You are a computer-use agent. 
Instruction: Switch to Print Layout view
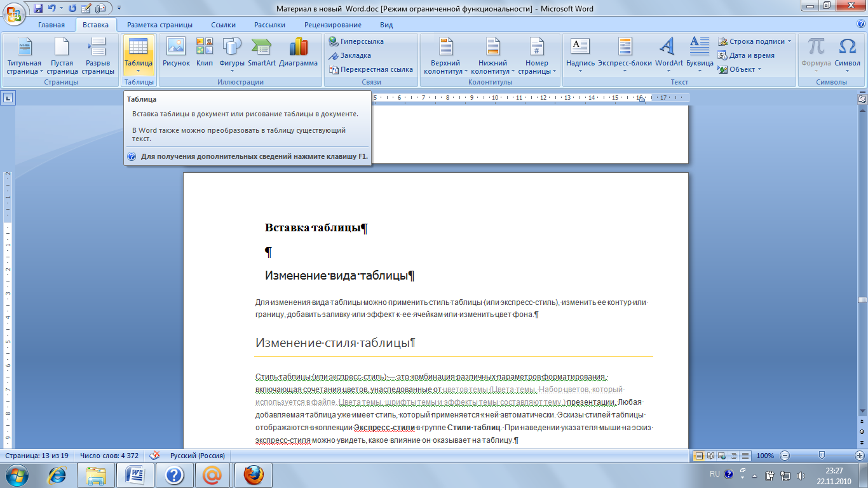699,456
